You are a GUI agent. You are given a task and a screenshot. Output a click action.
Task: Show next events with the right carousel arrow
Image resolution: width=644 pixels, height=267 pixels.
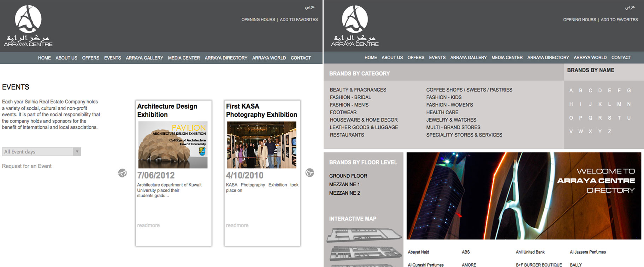point(309,173)
